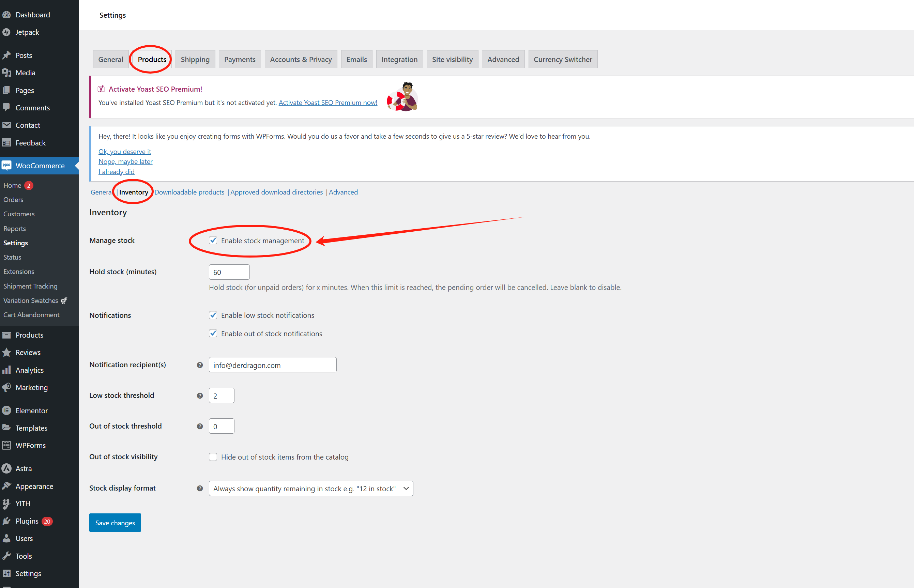Toggle Enable low stock notifications
Viewport: 914px width, 588px height.
(213, 315)
